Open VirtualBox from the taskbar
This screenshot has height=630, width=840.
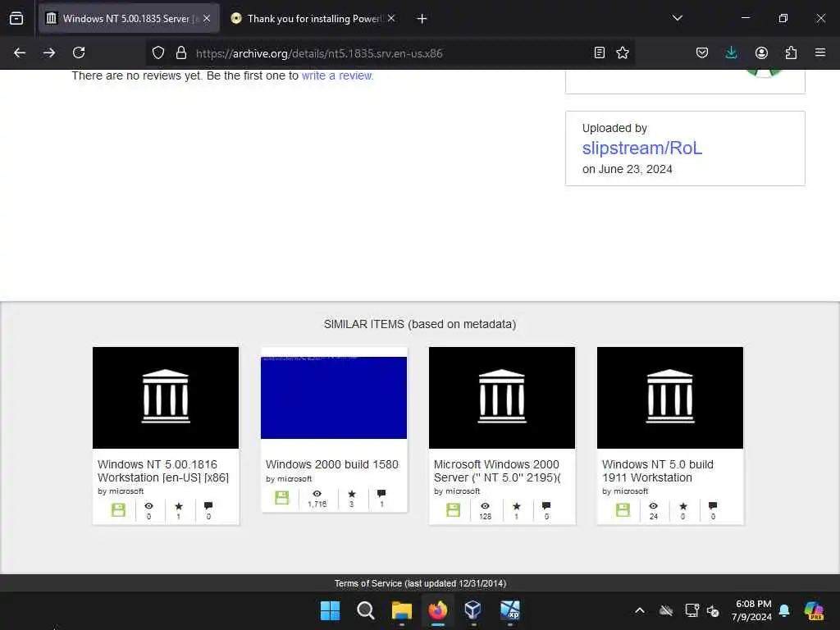click(x=473, y=610)
